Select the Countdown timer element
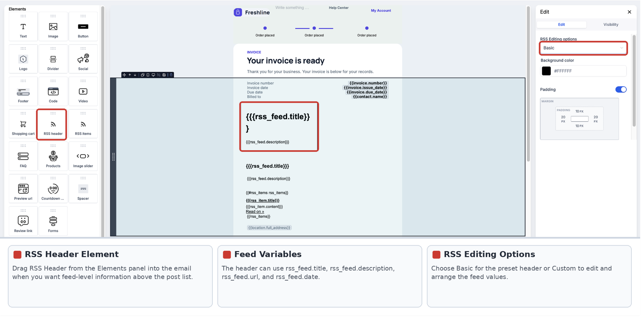The height and width of the screenshot is (317, 644). pyautogui.click(x=53, y=189)
